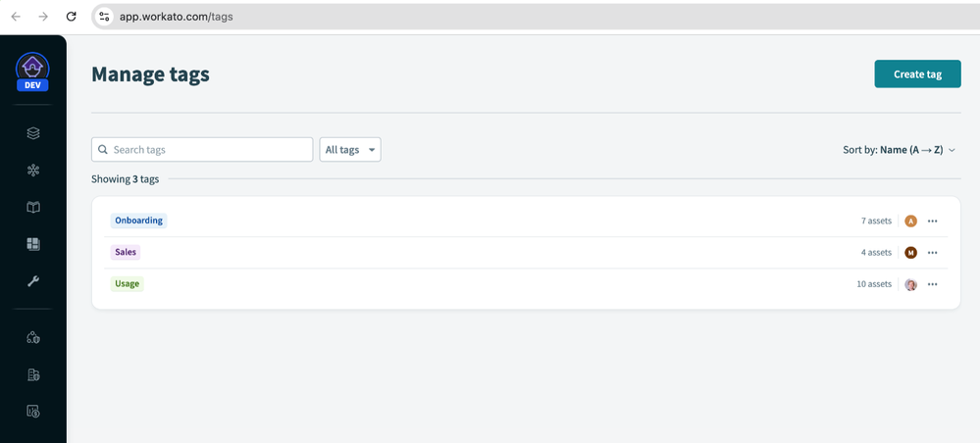Click the green Usage tag label
980x443 pixels.
127,283
